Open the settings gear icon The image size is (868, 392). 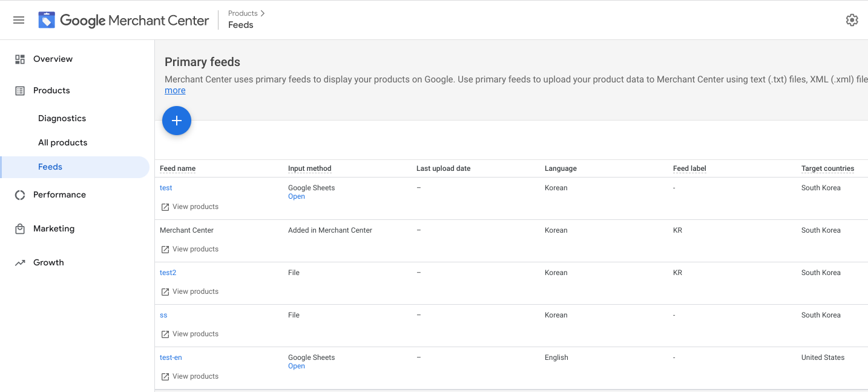(x=852, y=20)
